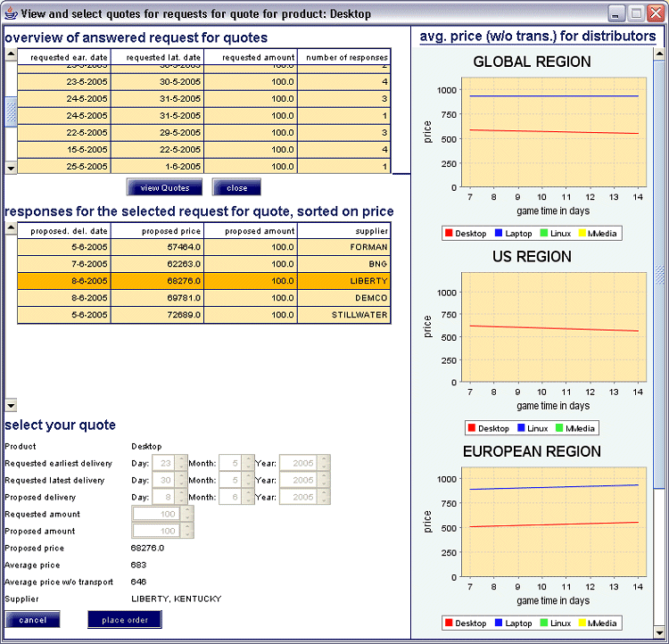Click the supplier column header
This screenshot has height=644, width=669.
344,231
